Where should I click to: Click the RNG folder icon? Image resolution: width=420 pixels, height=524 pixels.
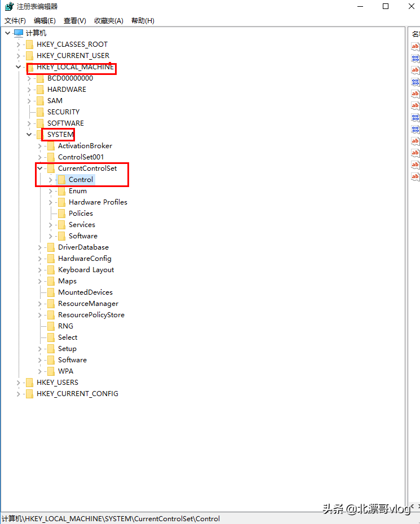51,326
